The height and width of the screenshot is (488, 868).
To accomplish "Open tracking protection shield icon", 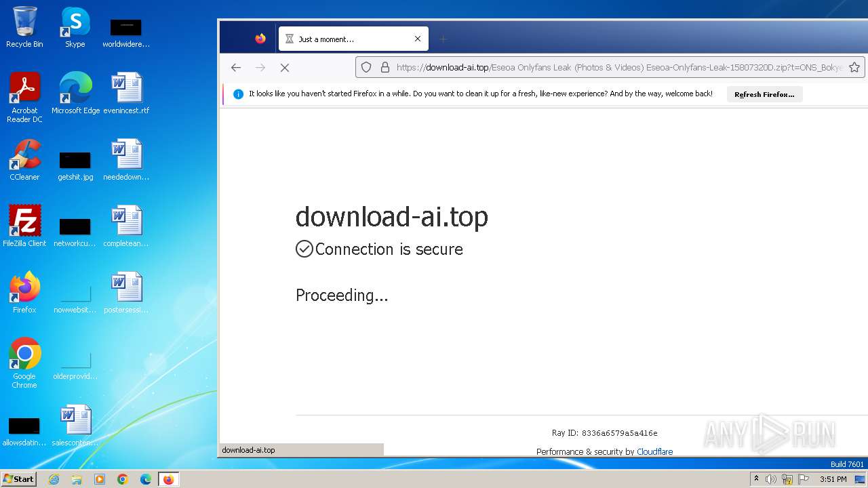I will 366,67.
